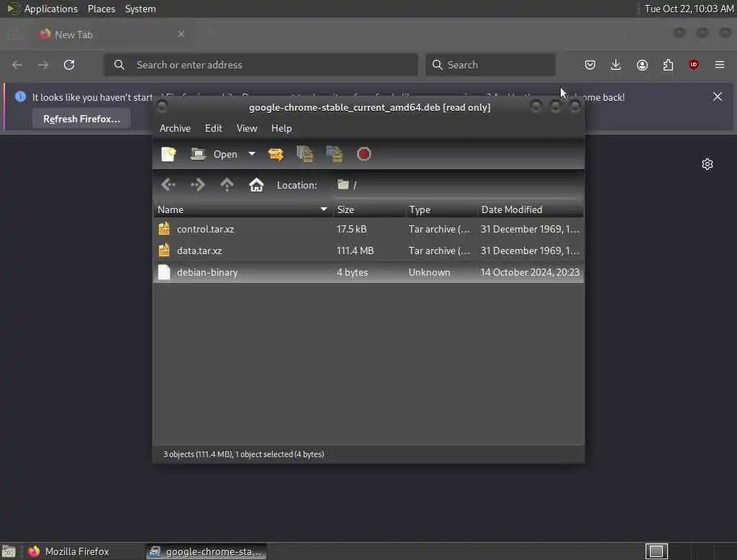Click the red Stop operation icon
Viewport: 737px width, 560px height.
(363, 154)
